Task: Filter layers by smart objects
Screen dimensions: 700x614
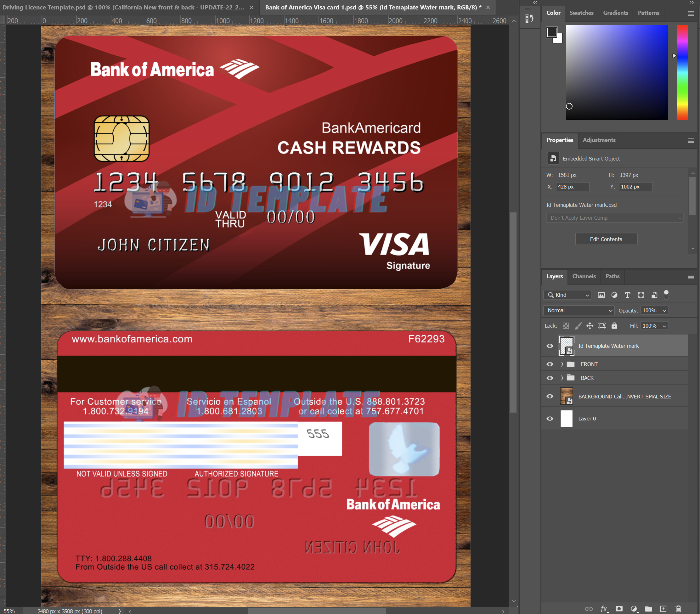Action: [x=654, y=295]
